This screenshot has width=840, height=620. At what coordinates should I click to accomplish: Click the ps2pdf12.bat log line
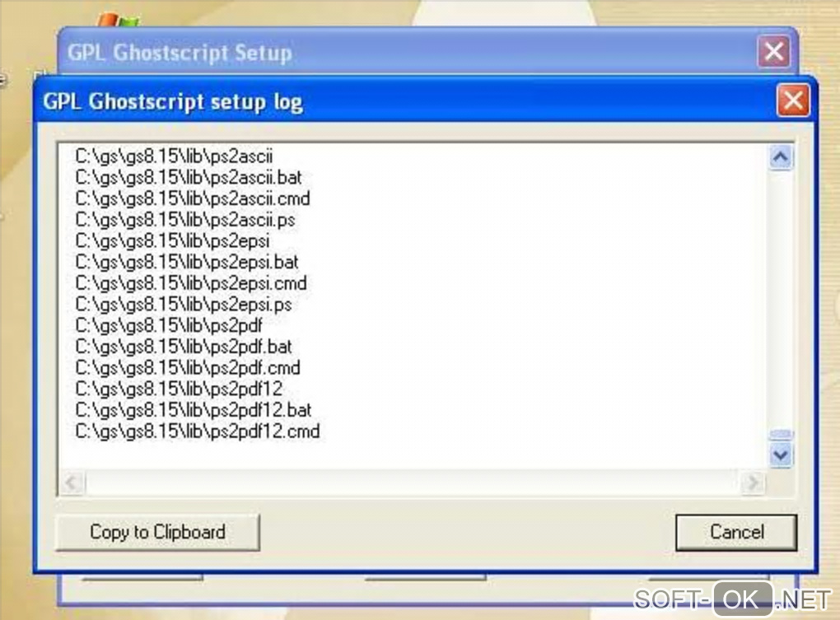click(x=193, y=410)
